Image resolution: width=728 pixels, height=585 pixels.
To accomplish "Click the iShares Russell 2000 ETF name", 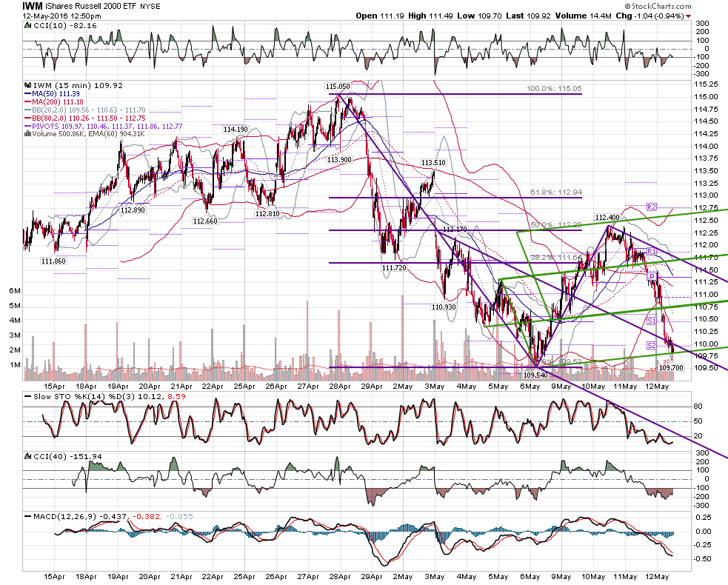I will click(x=90, y=7).
